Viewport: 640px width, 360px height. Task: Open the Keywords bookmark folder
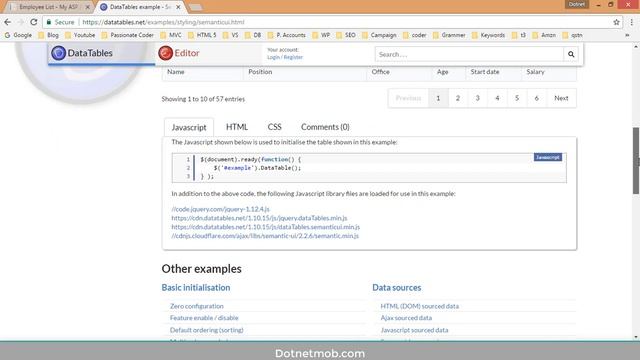(489, 35)
